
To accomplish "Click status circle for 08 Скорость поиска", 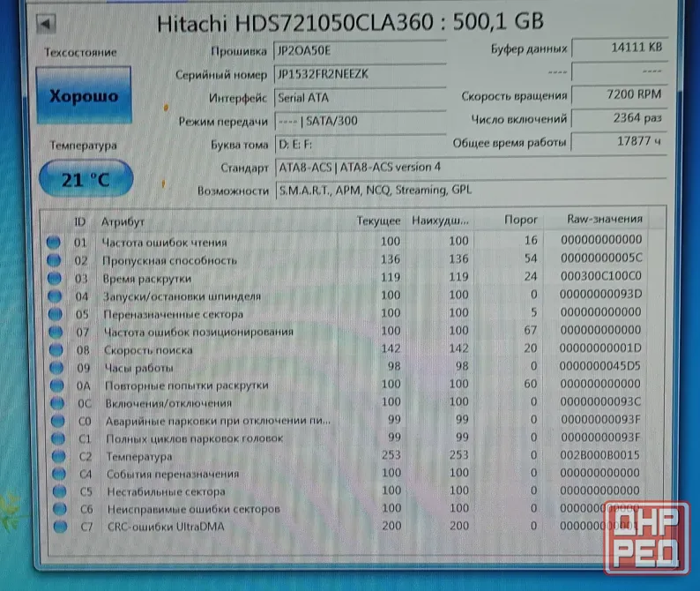I will click(56, 350).
